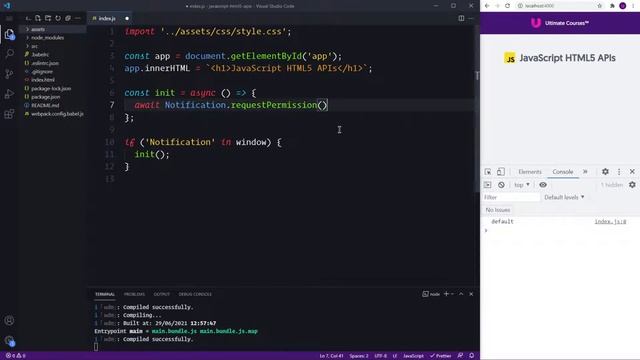This screenshot has height=360, width=640.
Task: Show more DevTools tabs chevron
Action: click(x=585, y=172)
